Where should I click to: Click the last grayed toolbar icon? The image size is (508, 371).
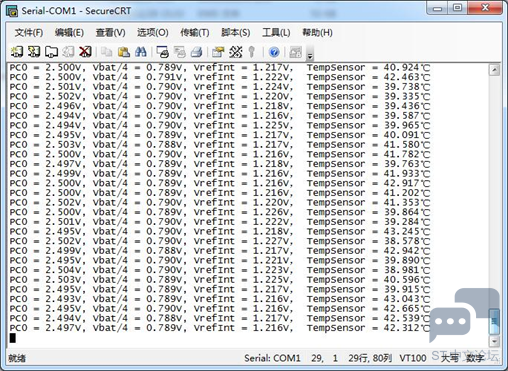(295, 52)
